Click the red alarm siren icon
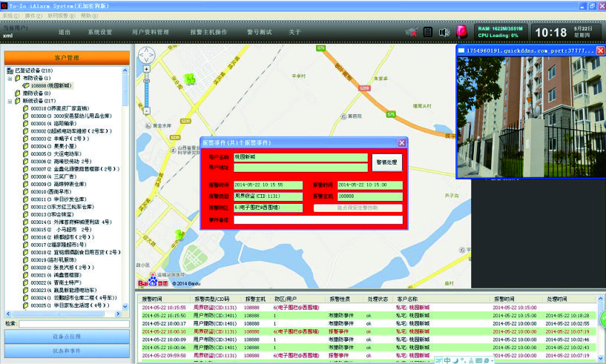Screen dimensions: 606x364 point(461,32)
